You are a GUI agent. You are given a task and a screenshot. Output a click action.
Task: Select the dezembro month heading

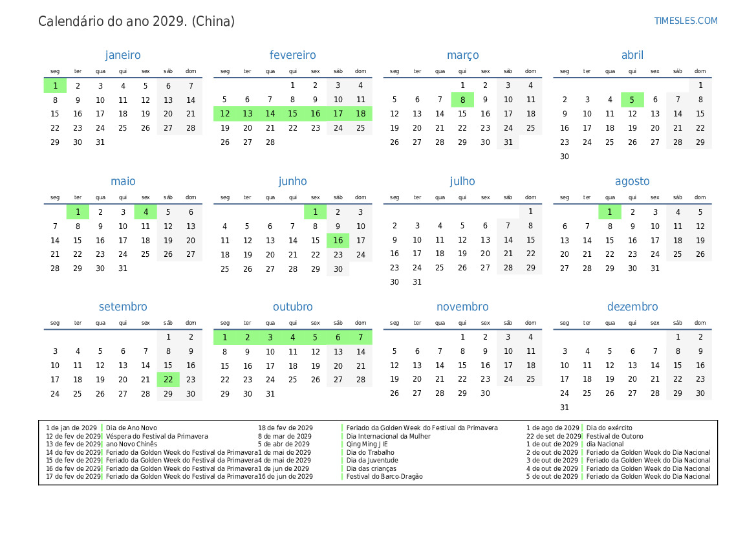tap(632, 307)
